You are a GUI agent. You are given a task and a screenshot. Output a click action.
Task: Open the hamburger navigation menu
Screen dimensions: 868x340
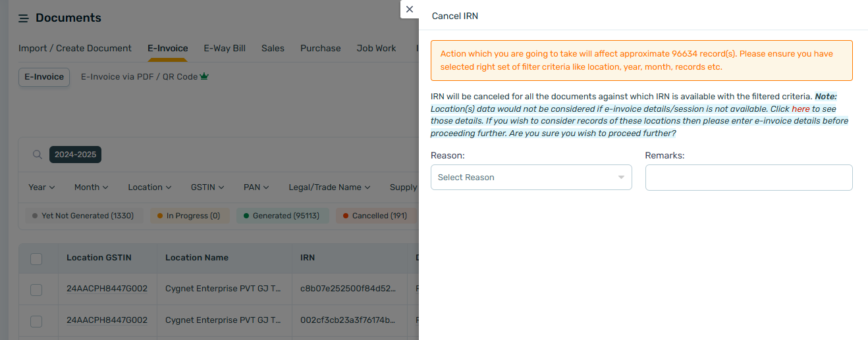point(24,18)
